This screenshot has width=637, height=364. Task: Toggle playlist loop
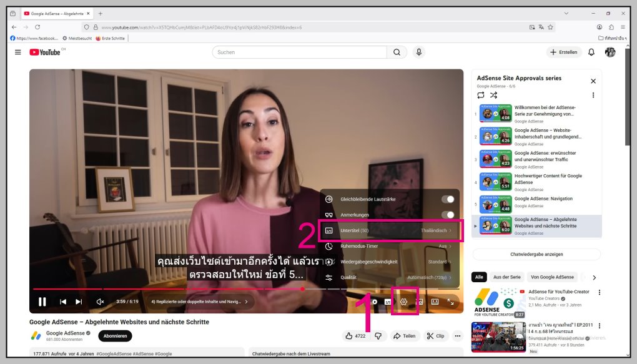click(481, 95)
